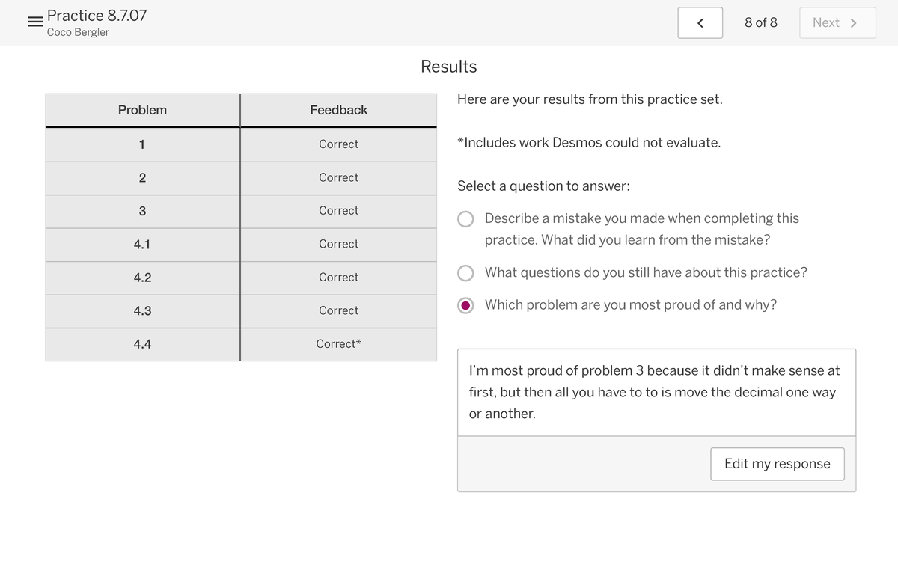Viewport: 898px width, 588px height.
Task: Select problem 3 in the results table
Action: click(142, 211)
